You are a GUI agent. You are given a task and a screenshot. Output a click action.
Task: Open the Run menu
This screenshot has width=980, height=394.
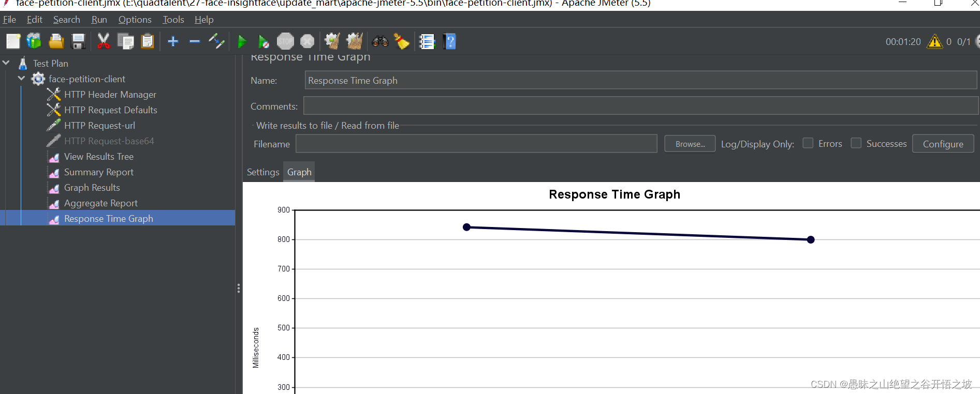coord(99,20)
